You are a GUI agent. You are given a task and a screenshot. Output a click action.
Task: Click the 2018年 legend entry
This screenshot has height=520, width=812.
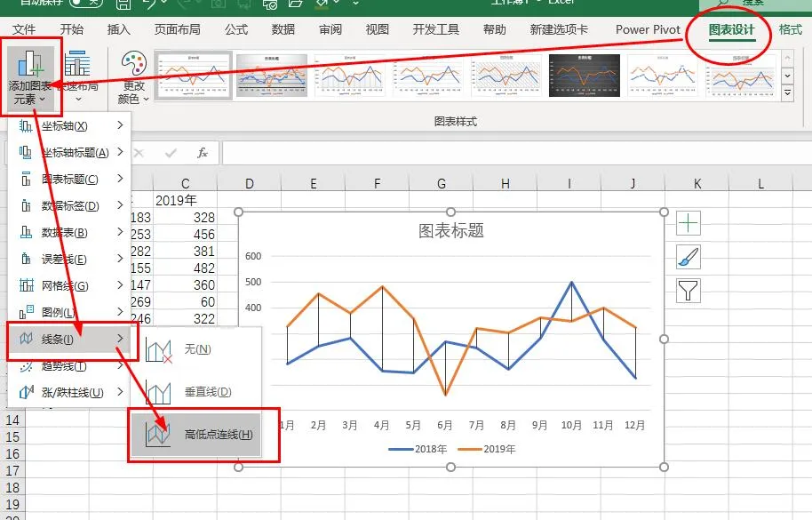(x=418, y=449)
